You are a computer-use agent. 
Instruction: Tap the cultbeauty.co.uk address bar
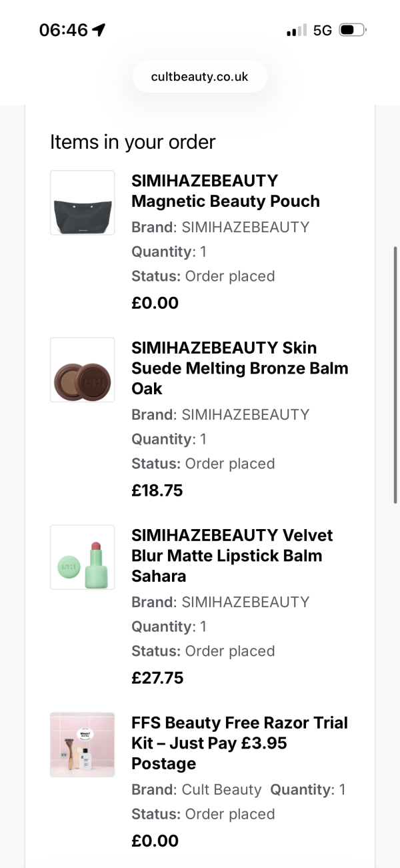[199, 77]
